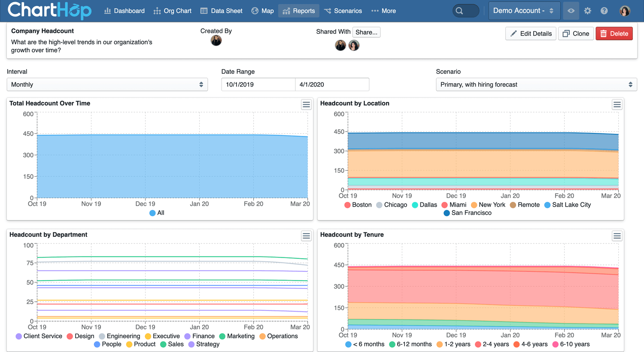Open the Demo Account switcher dropdown
The width and height of the screenshot is (644, 352).
point(524,11)
